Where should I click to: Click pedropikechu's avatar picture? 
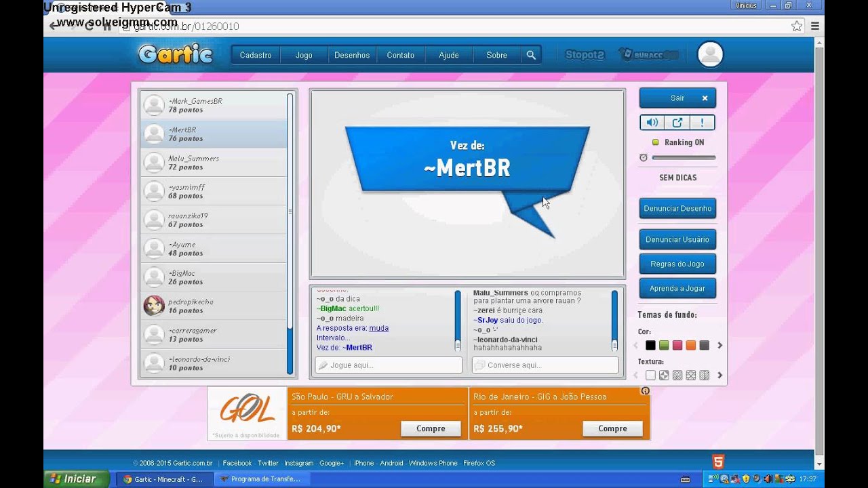154,306
